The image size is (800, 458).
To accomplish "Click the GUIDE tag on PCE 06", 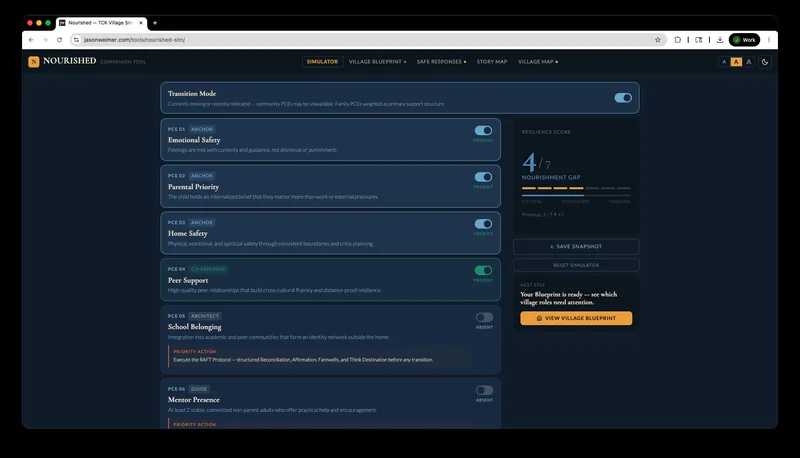I will (199, 389).
